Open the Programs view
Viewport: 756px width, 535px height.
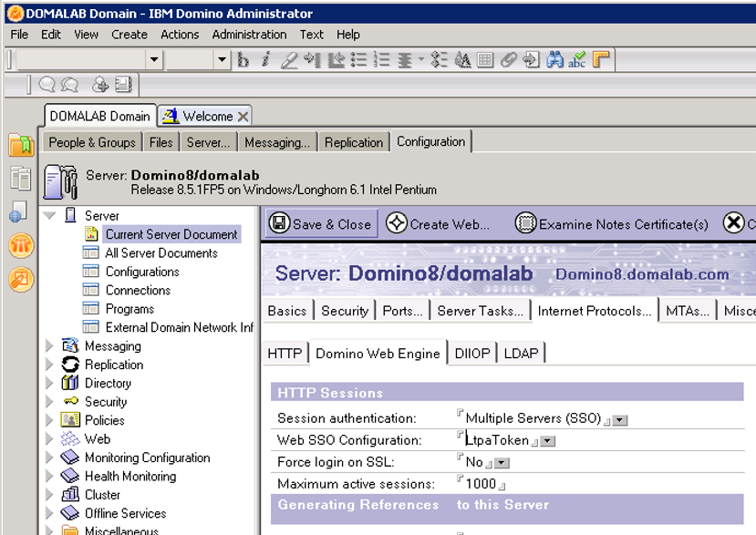129,309
